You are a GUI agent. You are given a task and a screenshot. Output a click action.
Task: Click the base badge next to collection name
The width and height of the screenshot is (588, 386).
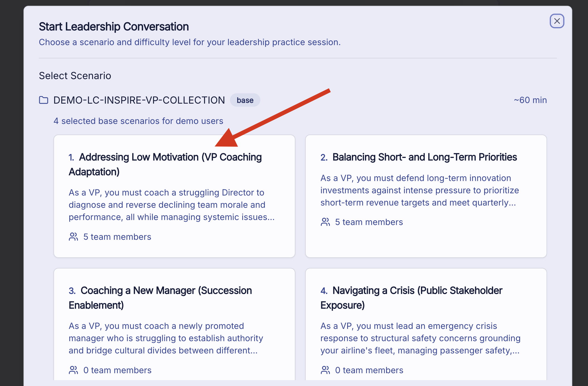(245, 100)
